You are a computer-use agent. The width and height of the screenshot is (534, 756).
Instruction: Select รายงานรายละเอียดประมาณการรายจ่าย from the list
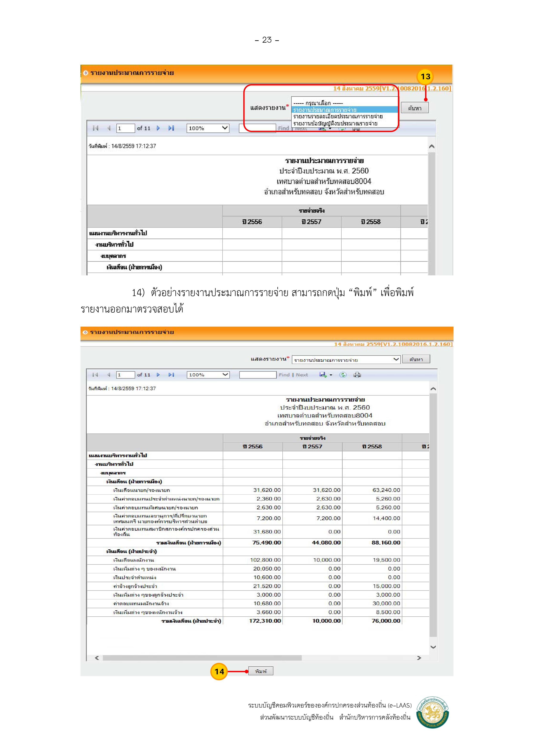click(338, 116)
